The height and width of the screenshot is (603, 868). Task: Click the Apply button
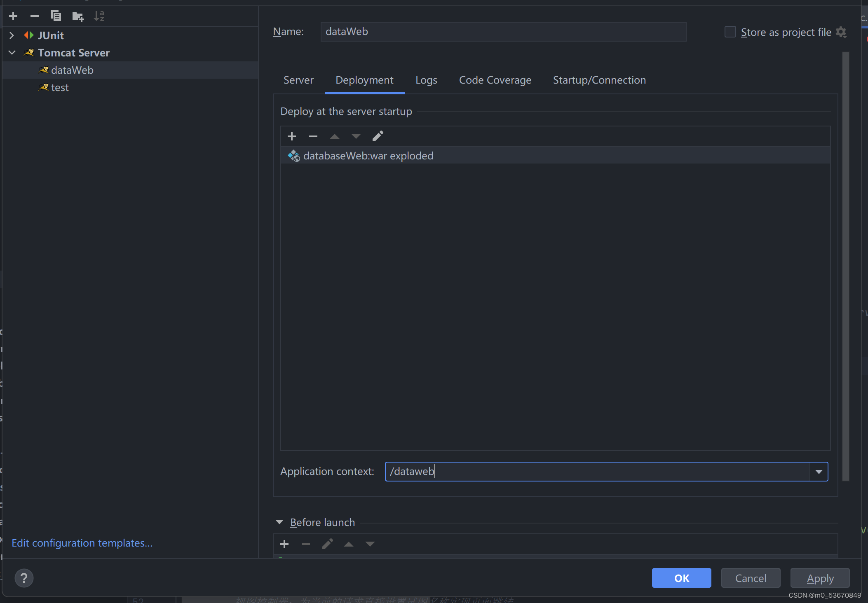tap(820, 578)
